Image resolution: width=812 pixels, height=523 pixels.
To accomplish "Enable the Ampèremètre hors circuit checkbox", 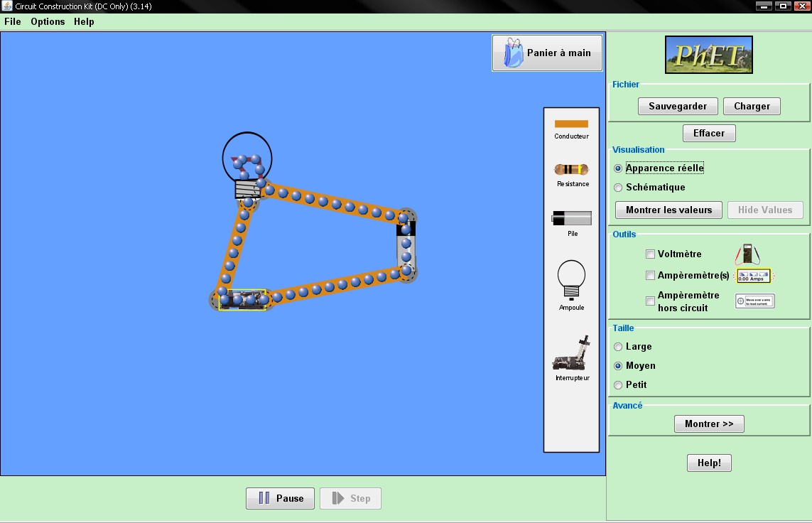I will (x=651, y=301).
